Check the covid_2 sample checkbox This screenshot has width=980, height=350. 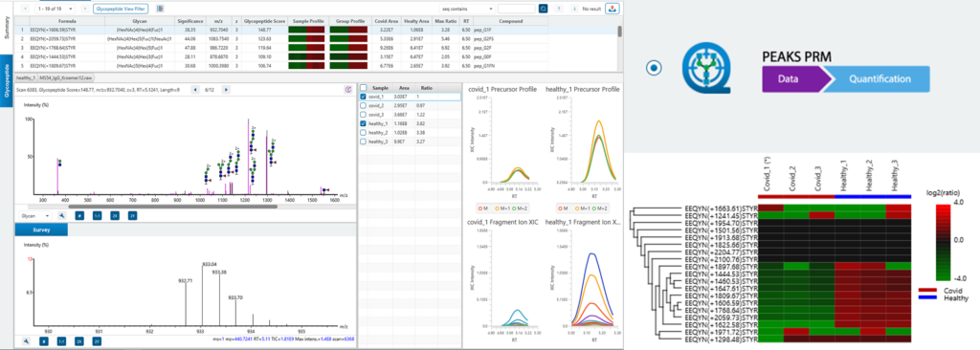pyautogui.click(x=364, y=106)
